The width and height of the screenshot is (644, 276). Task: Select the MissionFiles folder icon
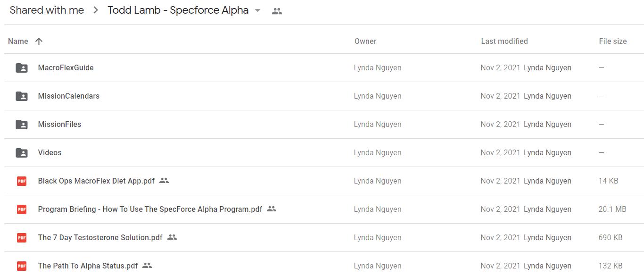(x=22, y=125)
